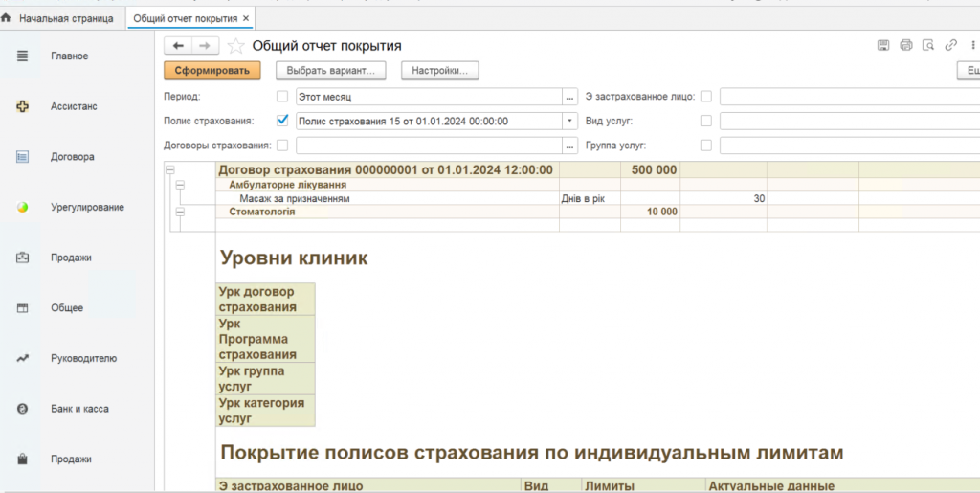
Task: Close the Общий отчет покрытия tab
Action: (246, 18)
